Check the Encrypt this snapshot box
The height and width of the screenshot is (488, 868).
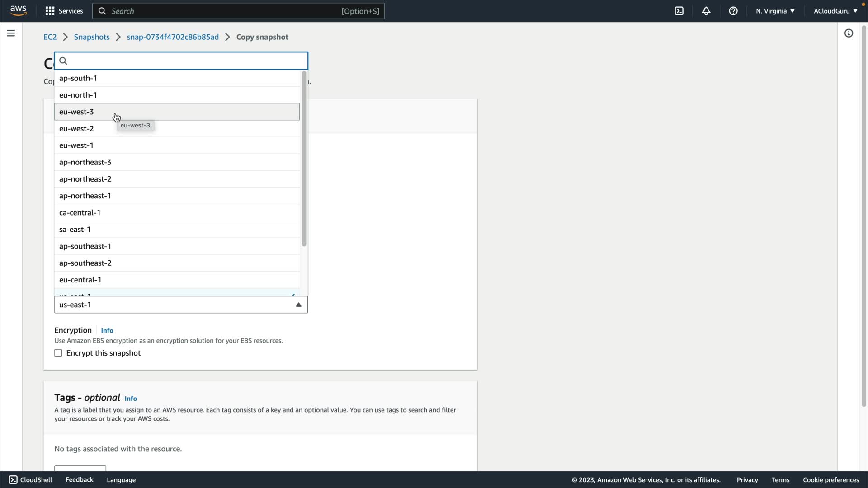pos(58,353)
